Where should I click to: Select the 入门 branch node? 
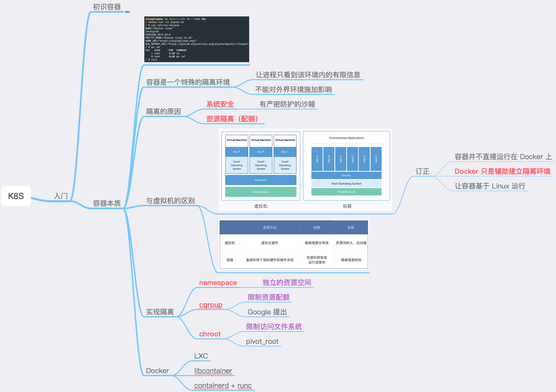tap(60, 196)
